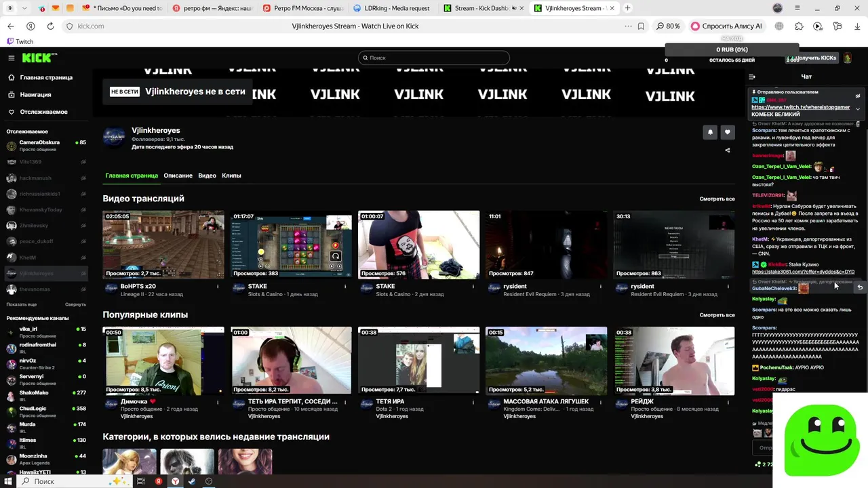Click the share icon under channel header
Image resolution: width=868 pixels, height=488 pixels.
(728, 150)
